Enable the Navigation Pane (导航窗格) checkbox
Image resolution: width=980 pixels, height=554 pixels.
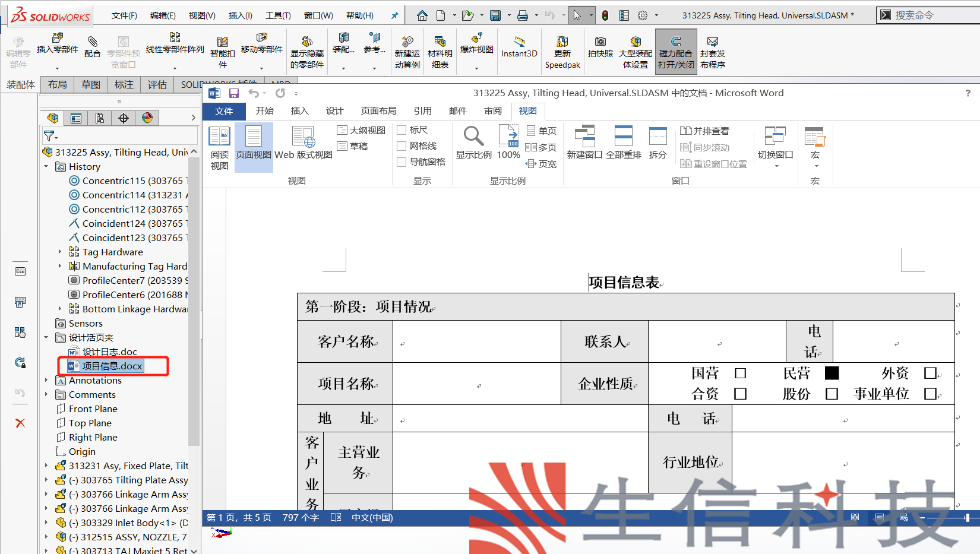[x=402, y=162]
